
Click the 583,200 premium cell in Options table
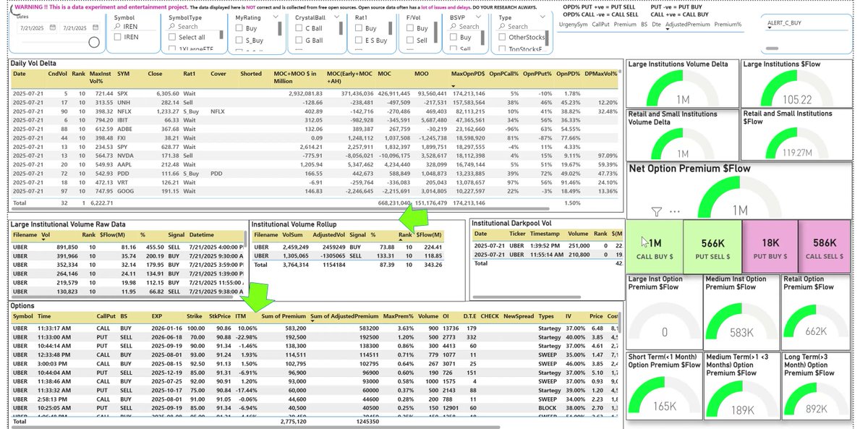coord(295,328)
